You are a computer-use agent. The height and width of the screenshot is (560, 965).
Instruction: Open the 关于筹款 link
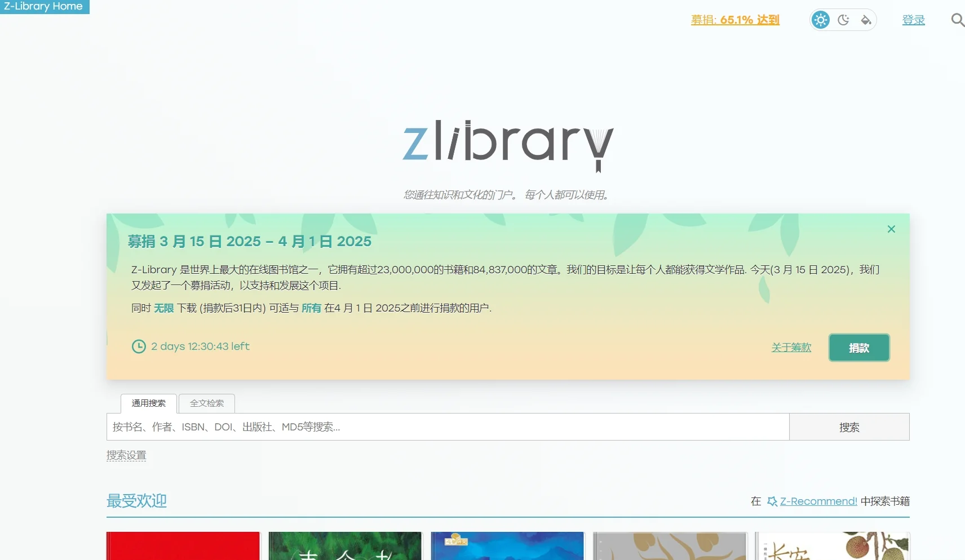(x=791, y=348)
